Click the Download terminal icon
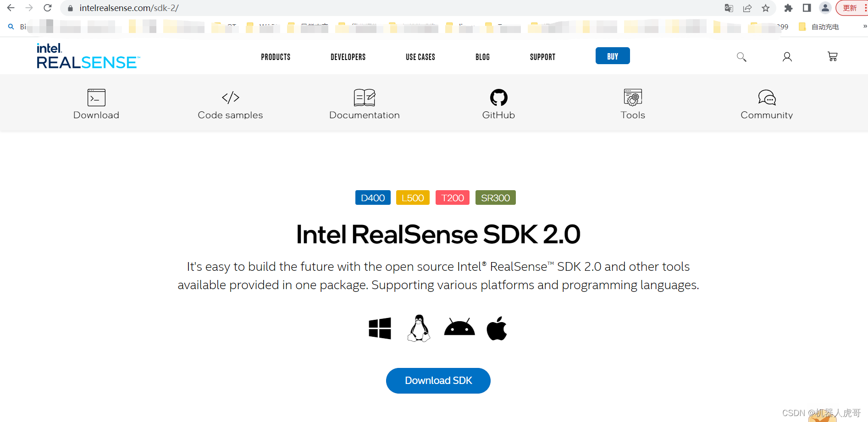Screen dimensions: 868x422 point(96,97)
